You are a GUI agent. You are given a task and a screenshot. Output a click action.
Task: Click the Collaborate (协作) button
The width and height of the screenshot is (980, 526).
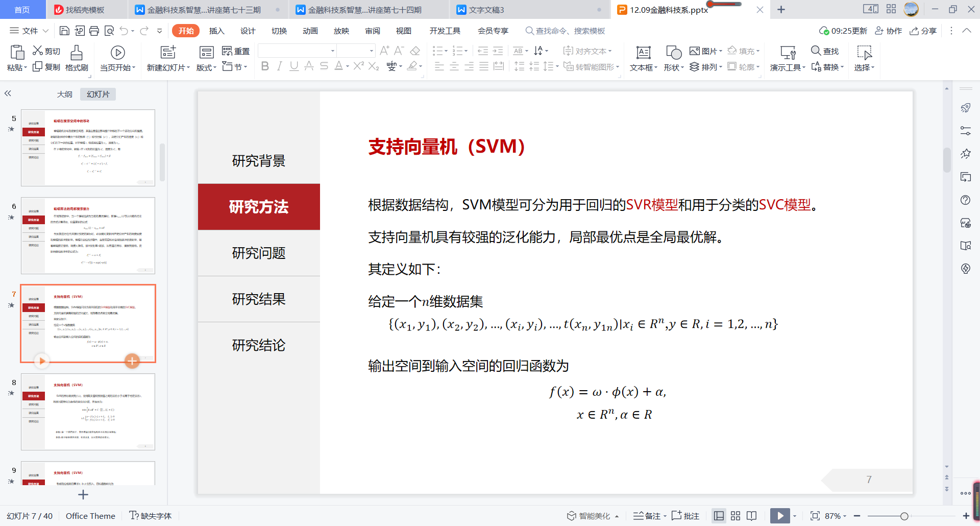889,31
